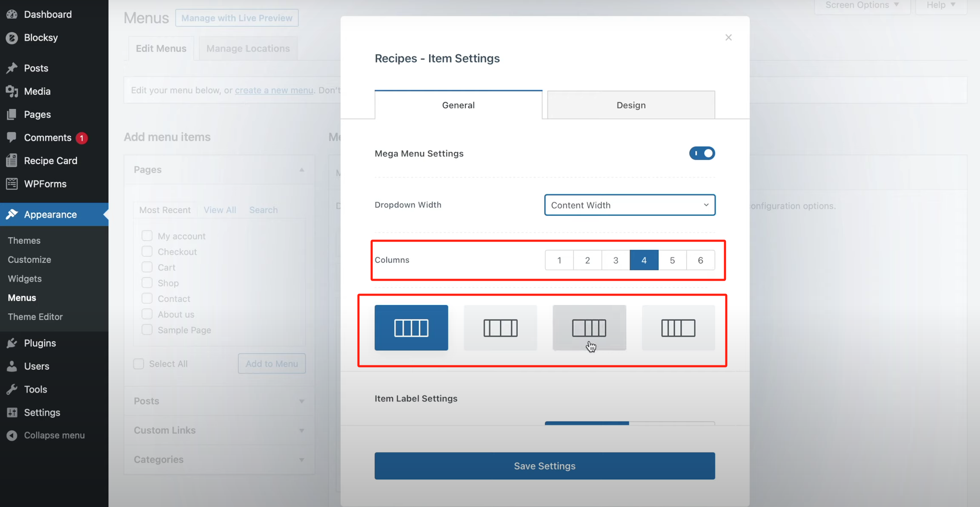This screenshot has height=507, width=980.
Task: Check the Contact page checkbox
Action: click(x=147, y=299)
